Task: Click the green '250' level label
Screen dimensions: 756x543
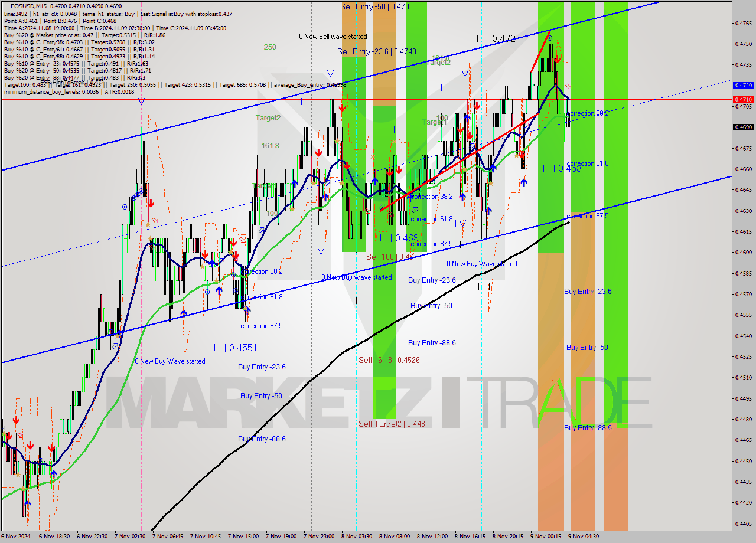Action: click(x=270, y=47)
